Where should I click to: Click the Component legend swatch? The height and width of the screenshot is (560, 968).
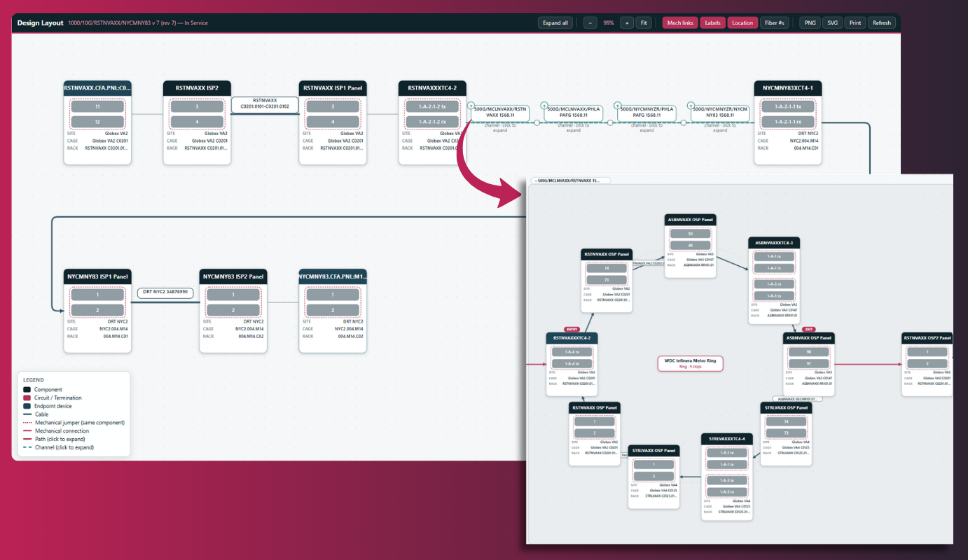click(x=27, y=390)
